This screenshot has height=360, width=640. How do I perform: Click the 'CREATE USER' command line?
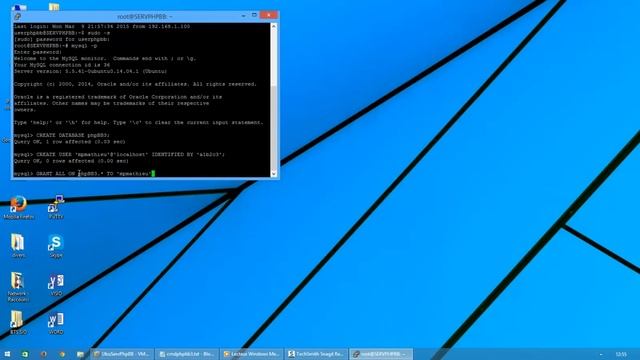click(119, 155)
